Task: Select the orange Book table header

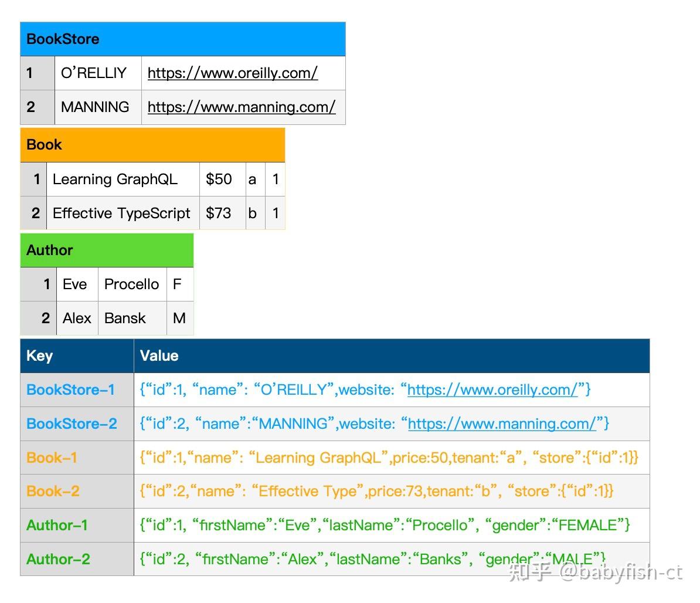Action: click(x=152, y=145)
